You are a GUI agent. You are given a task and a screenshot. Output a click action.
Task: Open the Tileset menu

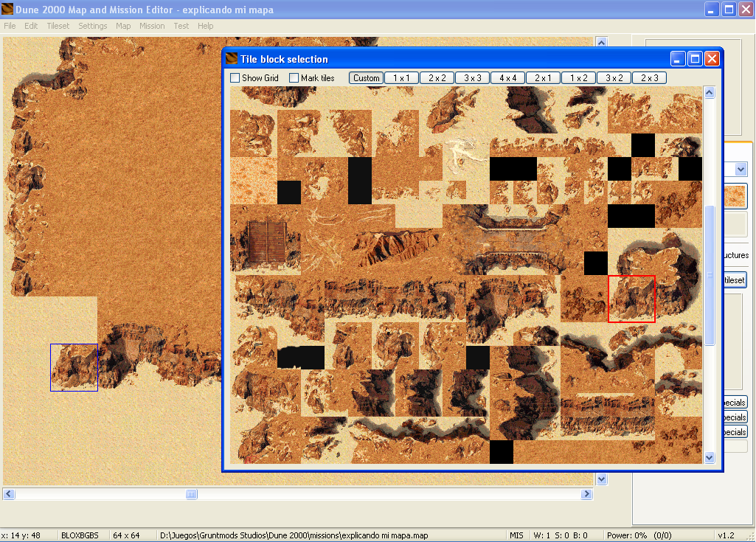coord(58,25)
